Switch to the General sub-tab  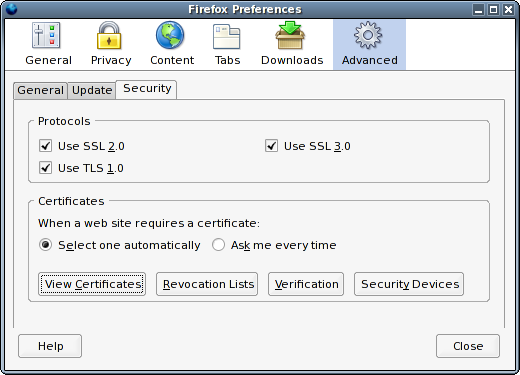(40, 90)
